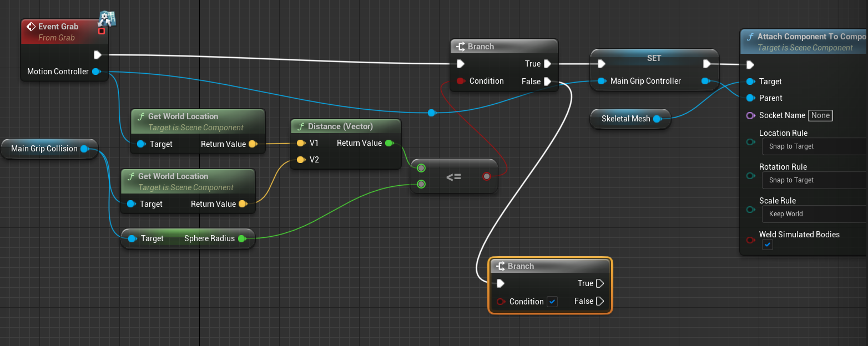The height and width of the screenshot is (346, 868).
Task: Click Rotation Rule pin on Attach node
Action: click(750, 176)
